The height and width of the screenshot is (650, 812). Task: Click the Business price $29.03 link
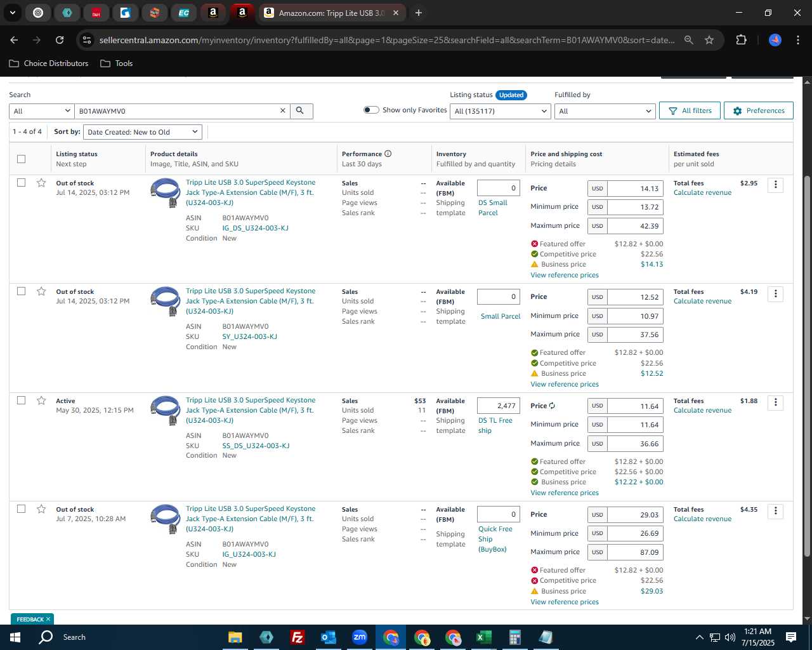[x=652, y=591]
